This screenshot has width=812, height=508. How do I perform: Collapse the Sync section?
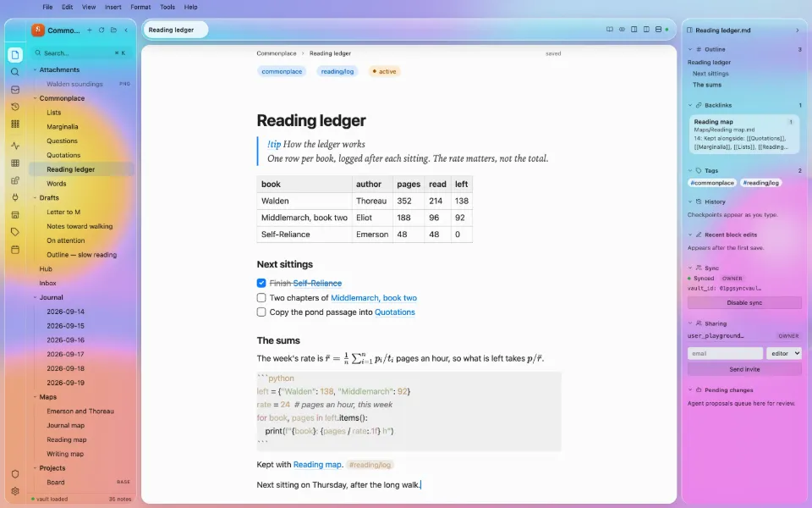point(690,268)
